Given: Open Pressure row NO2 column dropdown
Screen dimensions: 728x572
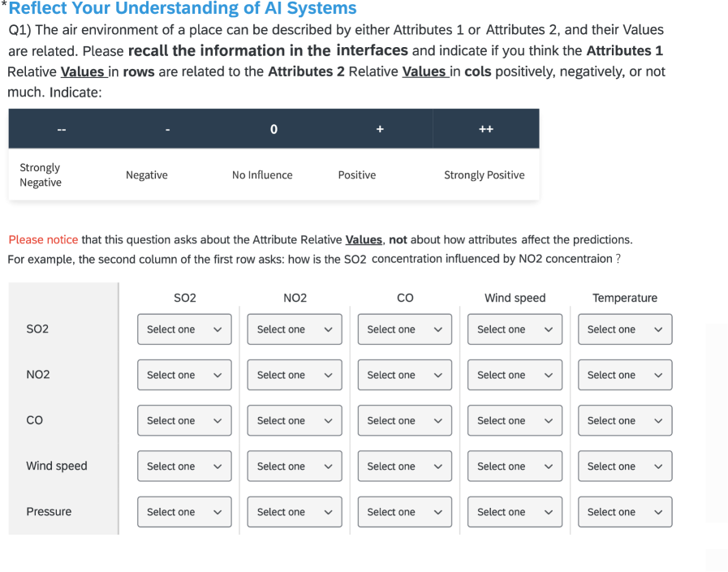Looking at the screenshot, I should pyautogui.click(x=295, y=512).
